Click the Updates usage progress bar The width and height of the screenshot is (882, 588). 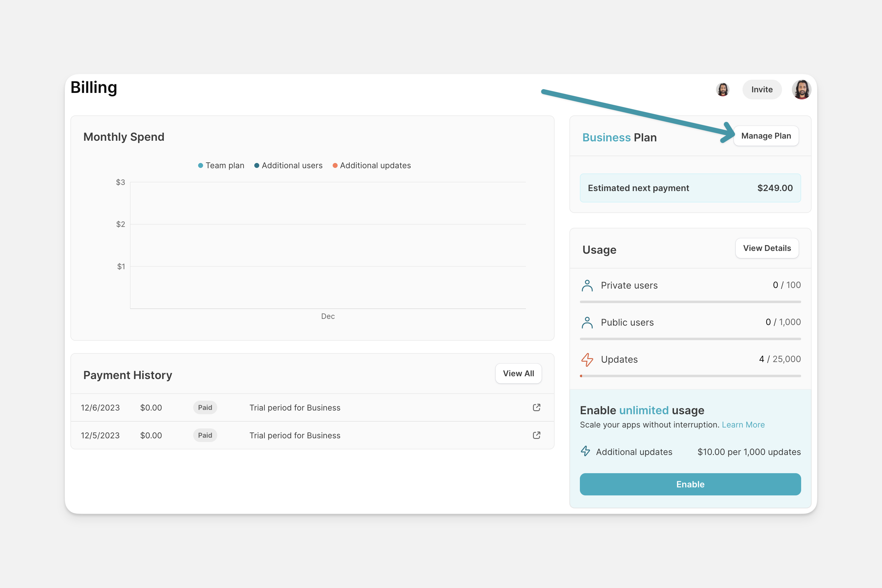pyautogui.click(x=690, y=376)
